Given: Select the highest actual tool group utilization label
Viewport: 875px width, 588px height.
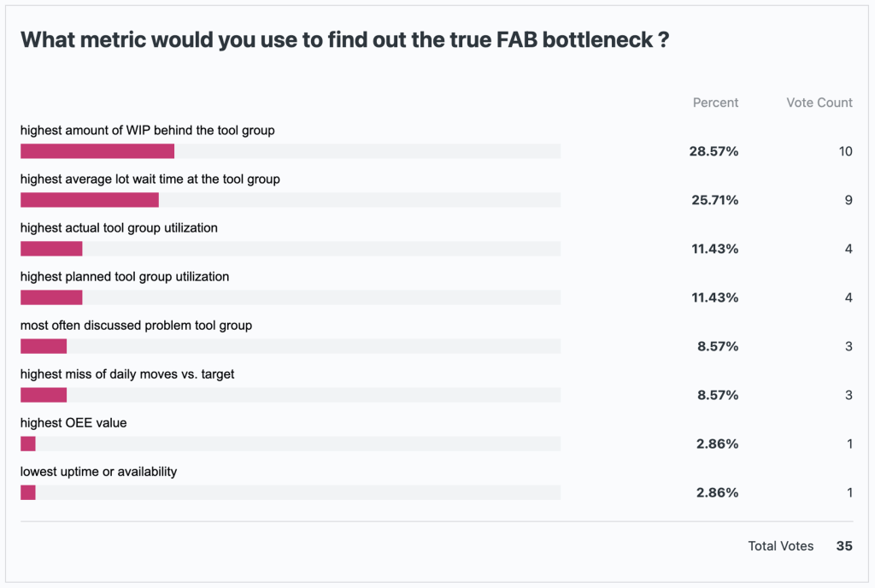Looking at the screenshot, I should coord(119,228).
